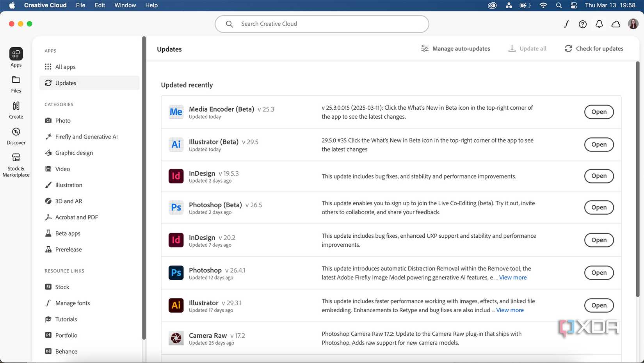Image resolution: width=644 pixels, height=363 pixels.
Task: Click the Photoshop (Beta) app icon
Action: point(176,207)
